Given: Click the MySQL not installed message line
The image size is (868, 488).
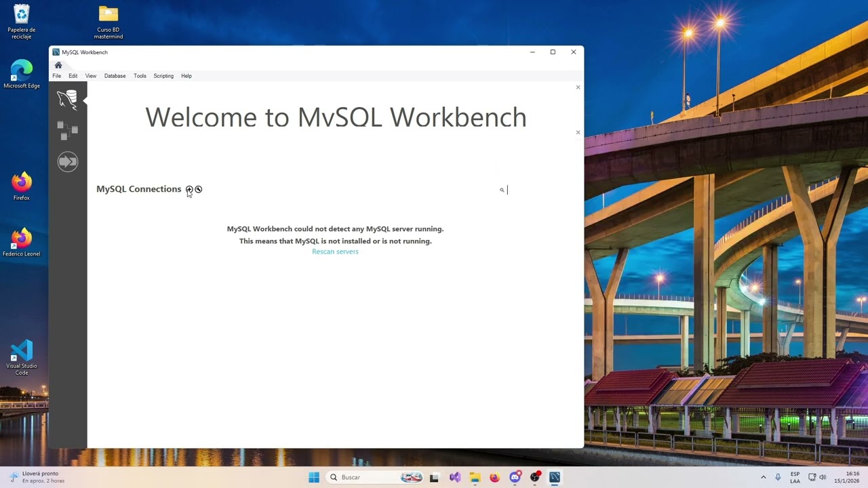Looking at the screenshot, I should click(335, 241).
